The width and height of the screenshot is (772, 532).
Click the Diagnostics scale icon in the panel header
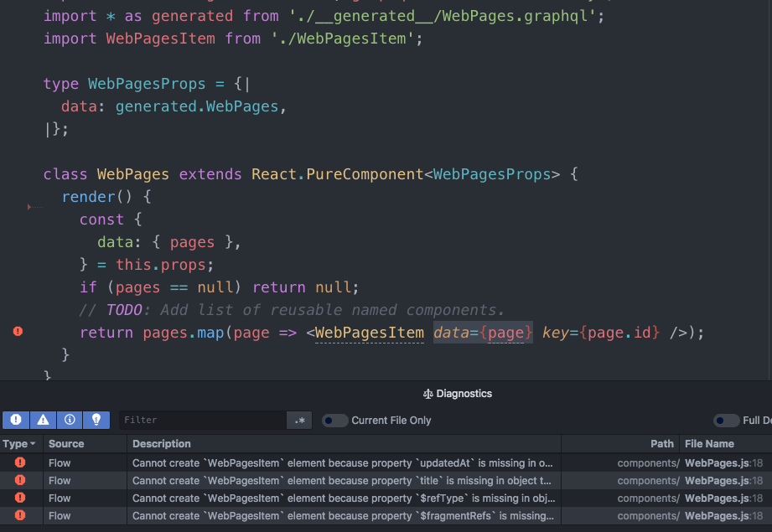pyautogui.click(x=427, y=393)
